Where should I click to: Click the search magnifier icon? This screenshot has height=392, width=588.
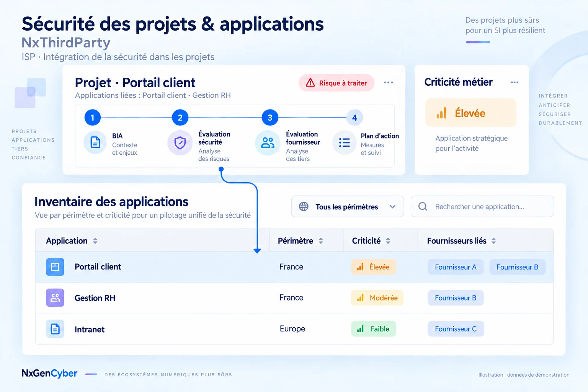pyautogui.click(x=423, y=206)
